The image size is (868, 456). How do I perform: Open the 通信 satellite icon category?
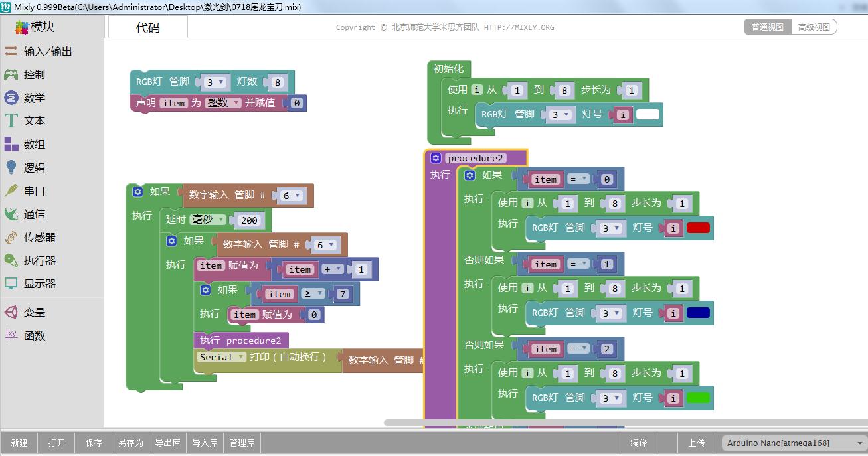(11, 214)
